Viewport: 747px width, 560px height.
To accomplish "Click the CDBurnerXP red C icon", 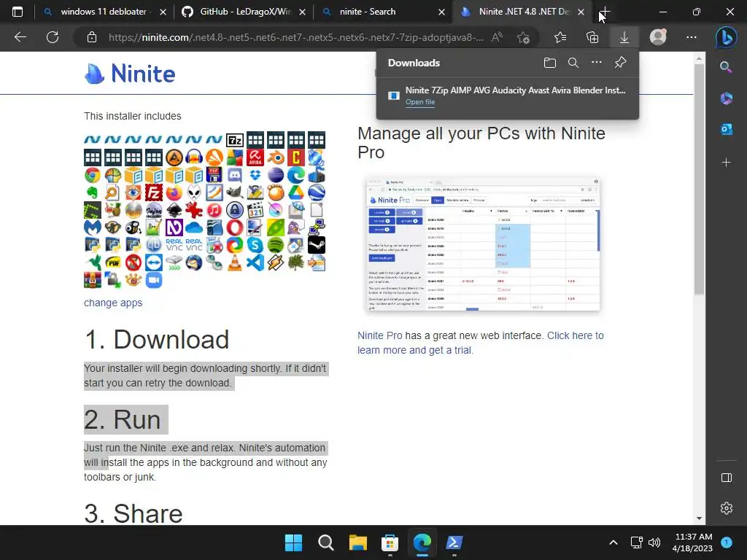I will pyautogui.click(x=296, y=157).
